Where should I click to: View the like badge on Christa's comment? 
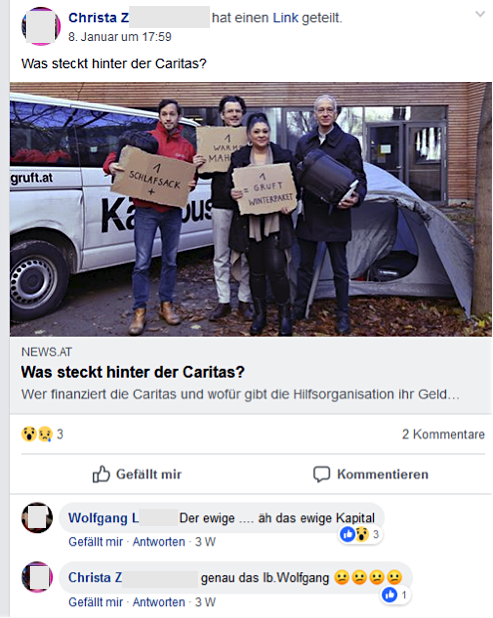(x=395, y=595)
